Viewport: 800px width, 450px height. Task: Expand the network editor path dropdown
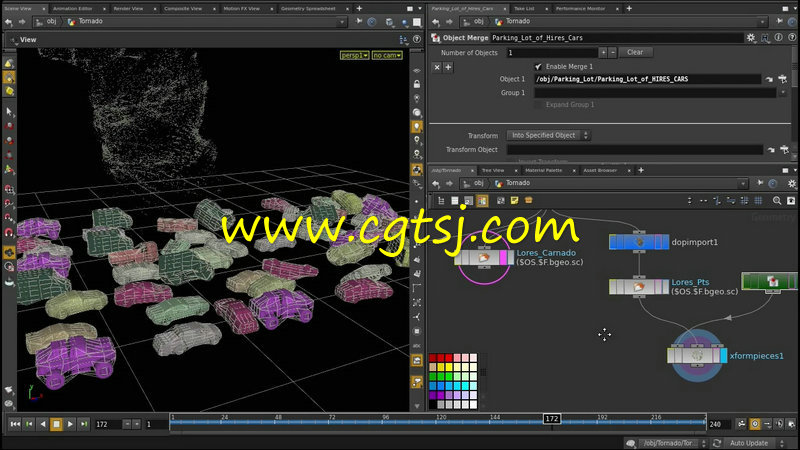click(743, 183)
